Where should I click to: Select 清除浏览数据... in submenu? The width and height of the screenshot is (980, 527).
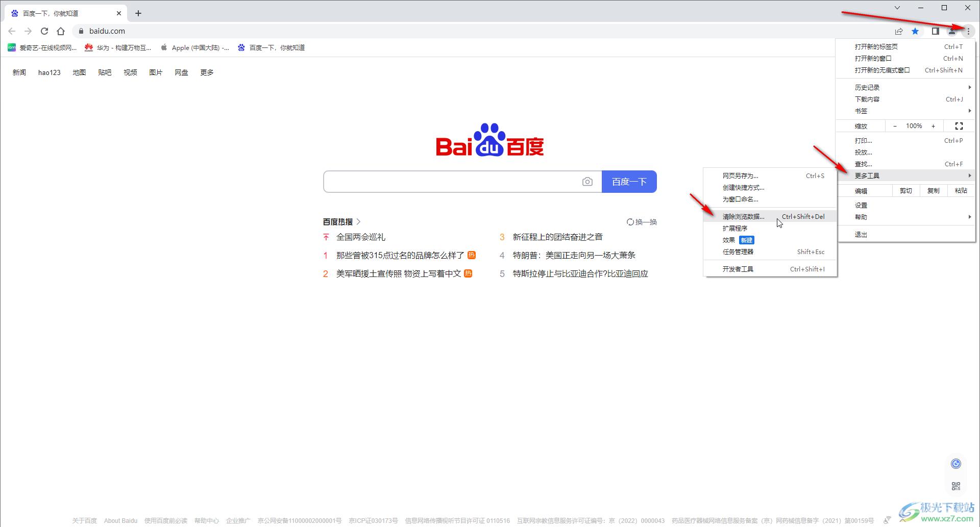[770, 216]
